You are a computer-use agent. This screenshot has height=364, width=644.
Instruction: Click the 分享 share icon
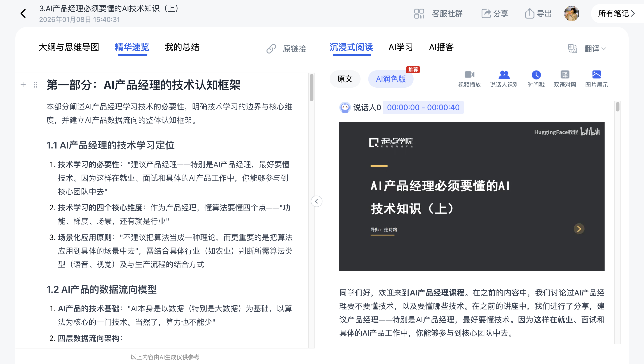click(x=486, y=14)
